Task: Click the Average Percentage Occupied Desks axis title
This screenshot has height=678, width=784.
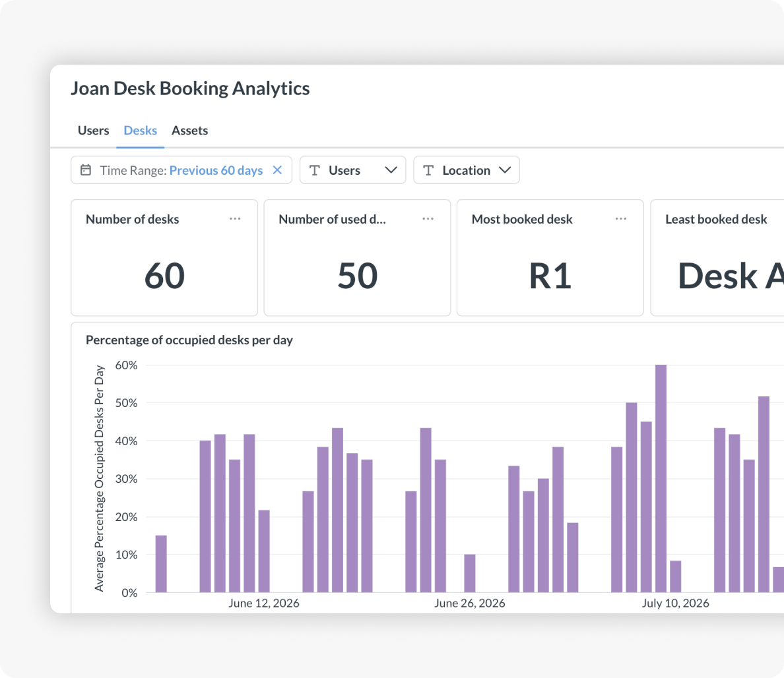Action: 100,479
